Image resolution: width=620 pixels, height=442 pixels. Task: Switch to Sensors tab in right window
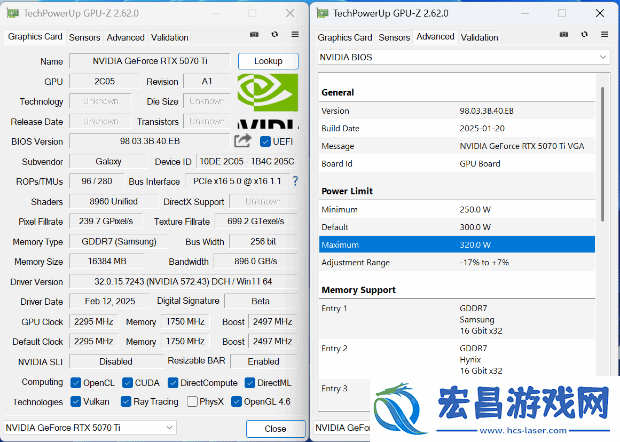coord(394,38)
